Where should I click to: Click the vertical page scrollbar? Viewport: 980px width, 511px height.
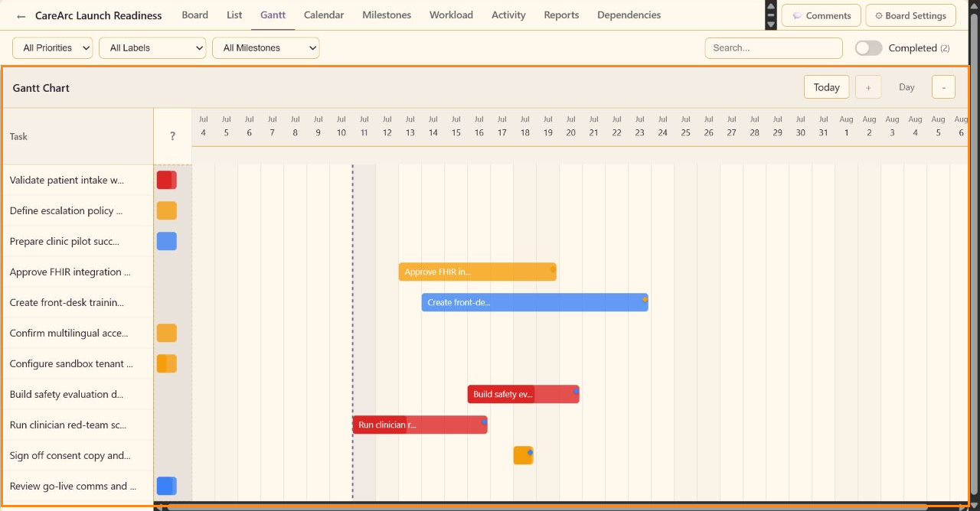point(975,255)
